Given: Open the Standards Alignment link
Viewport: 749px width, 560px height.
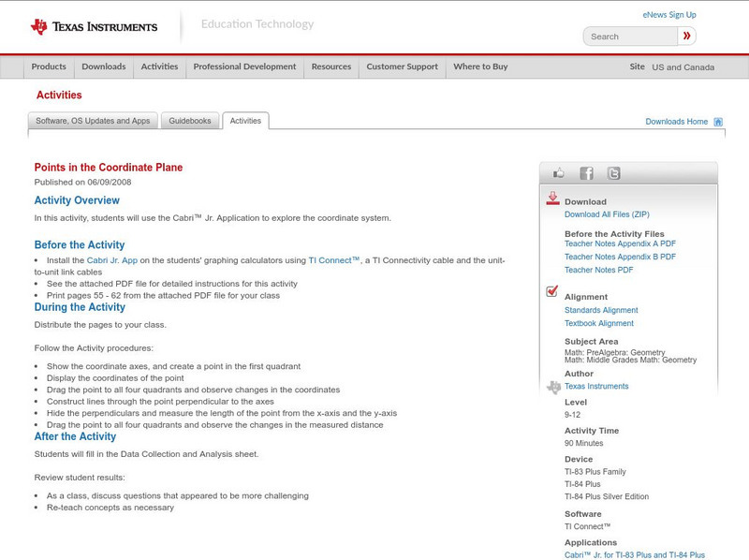Looking at the screenshot, I should (x=601, y=310).
